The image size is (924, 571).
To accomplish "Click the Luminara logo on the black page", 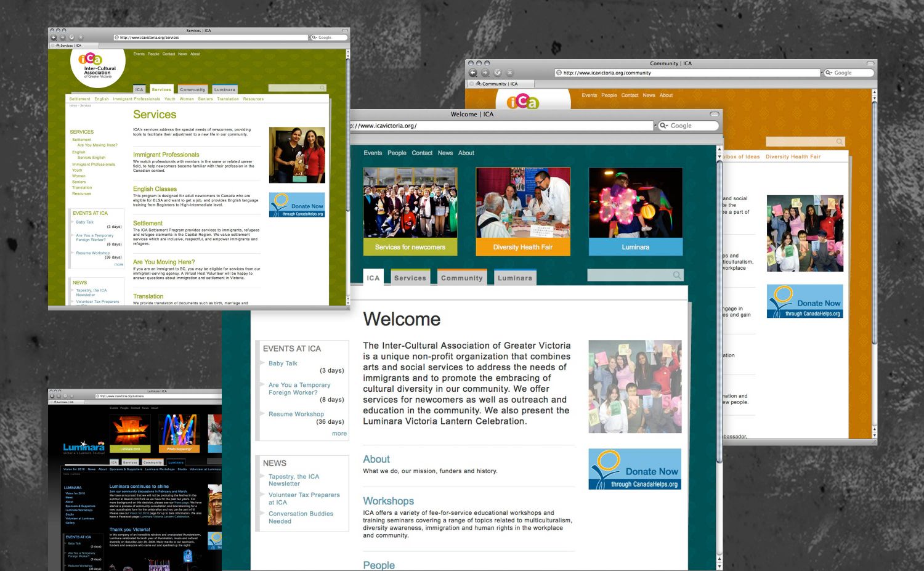I will (84, 447).
